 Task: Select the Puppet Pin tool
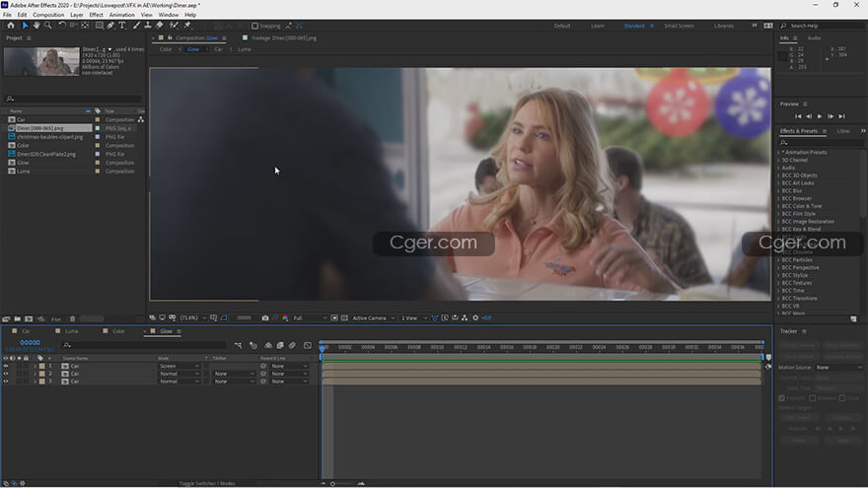pos(187,26)
